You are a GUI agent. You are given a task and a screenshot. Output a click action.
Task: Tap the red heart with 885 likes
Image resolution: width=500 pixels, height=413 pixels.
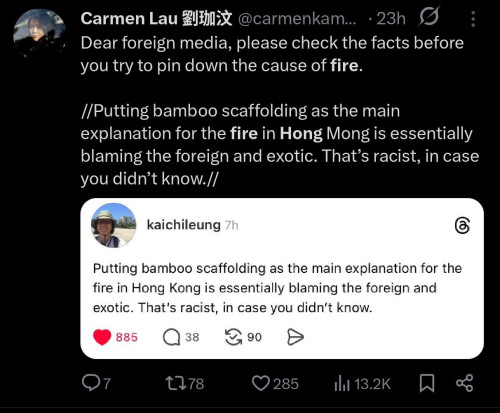pos(115,337)
